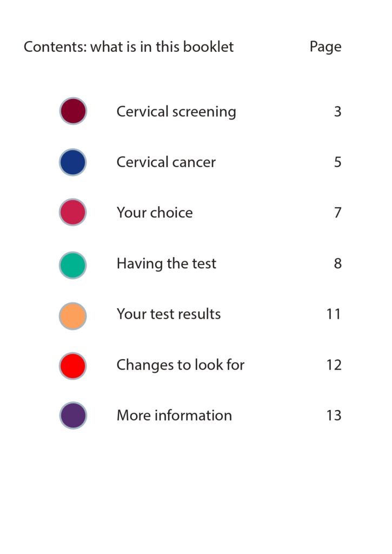Click the bright red circle beside Changes to look for
This screenshot has width=392, height=554.
click(73, 365)
